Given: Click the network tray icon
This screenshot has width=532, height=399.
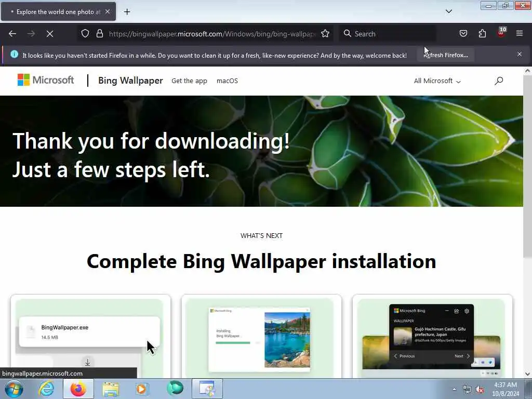Looking at the screenshot, I should click(x=467, y=390).
